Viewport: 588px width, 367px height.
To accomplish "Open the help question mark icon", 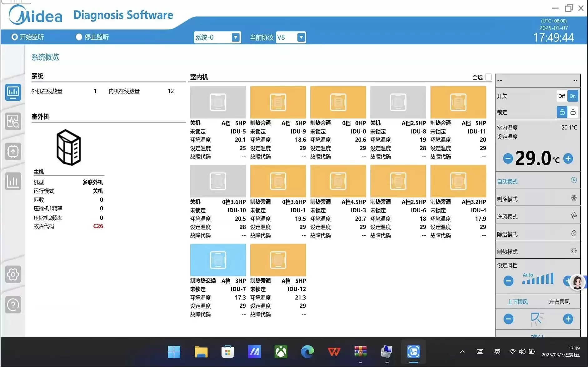I will coord(13,304).
